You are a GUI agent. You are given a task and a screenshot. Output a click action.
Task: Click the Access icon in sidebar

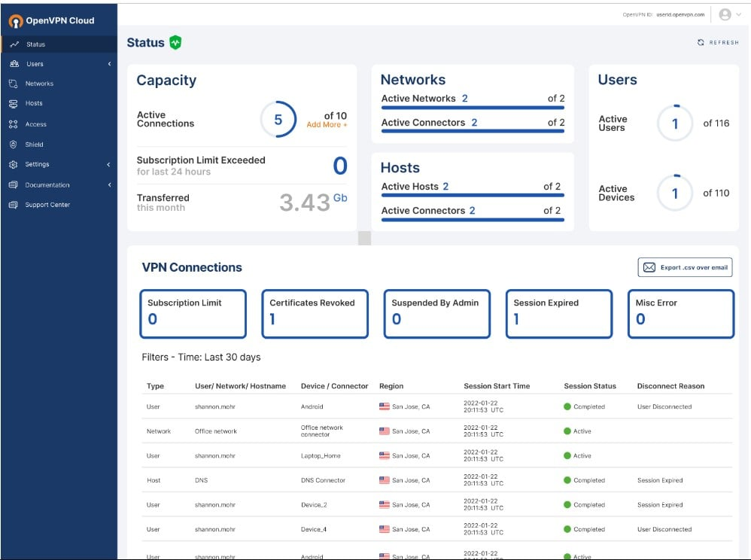click(14, 124)
